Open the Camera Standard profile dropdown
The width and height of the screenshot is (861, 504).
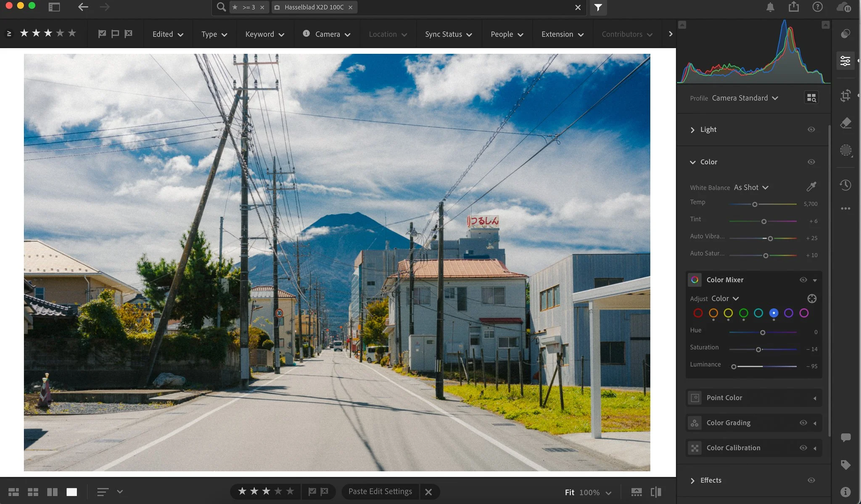(745, 98)
